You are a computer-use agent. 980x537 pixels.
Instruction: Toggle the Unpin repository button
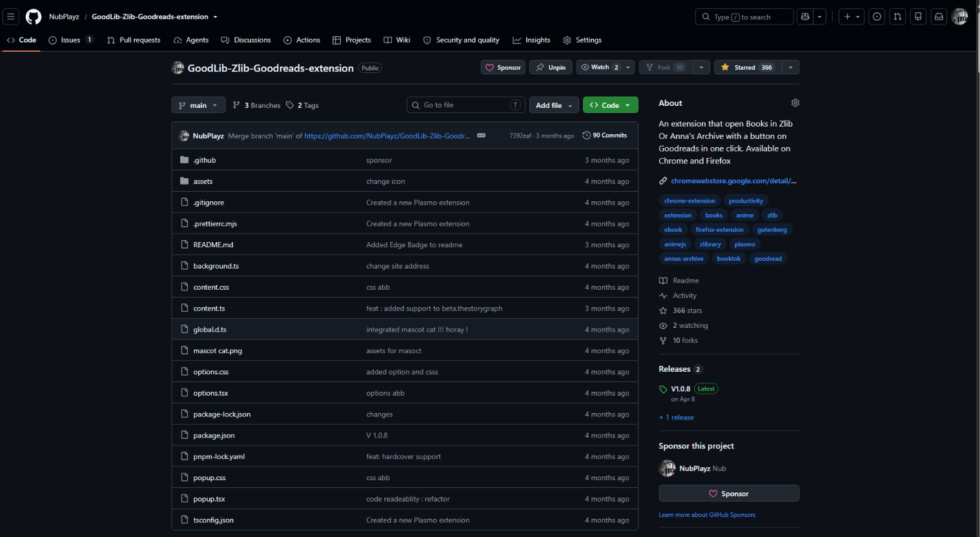pos(551,67)
